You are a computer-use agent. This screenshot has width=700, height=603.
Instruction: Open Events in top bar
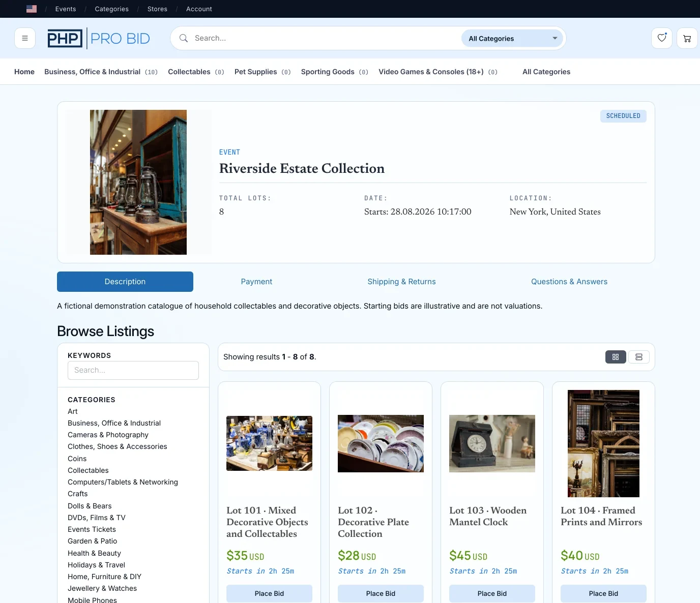pyautogui.click(x=66, y=9)
